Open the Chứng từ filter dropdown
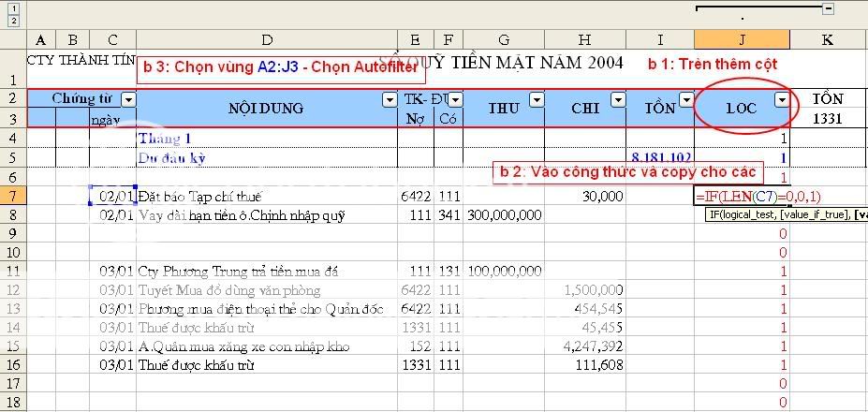This screenshot has height=412, width=868. click(x=128, y=99)
